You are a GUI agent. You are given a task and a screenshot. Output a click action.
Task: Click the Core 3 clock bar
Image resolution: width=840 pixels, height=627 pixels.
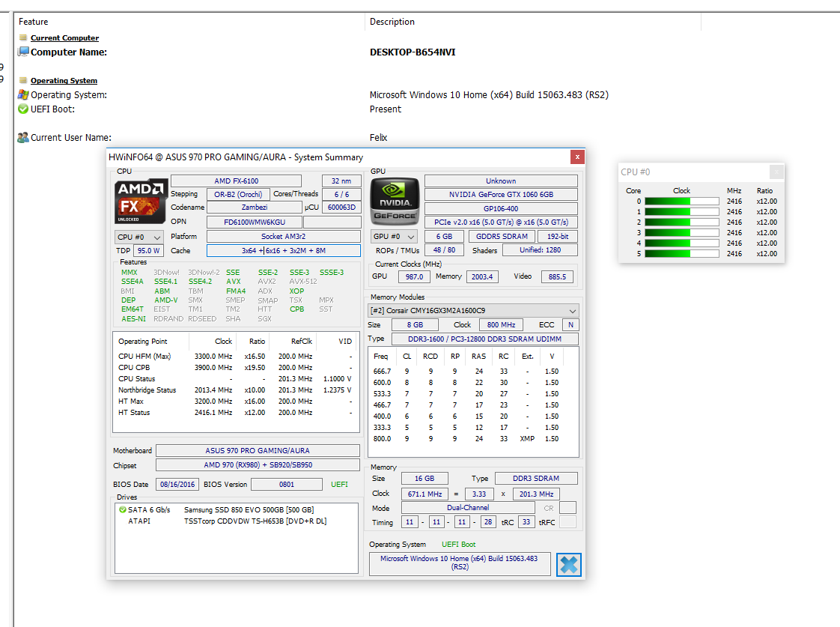click(x=681, y=232)
